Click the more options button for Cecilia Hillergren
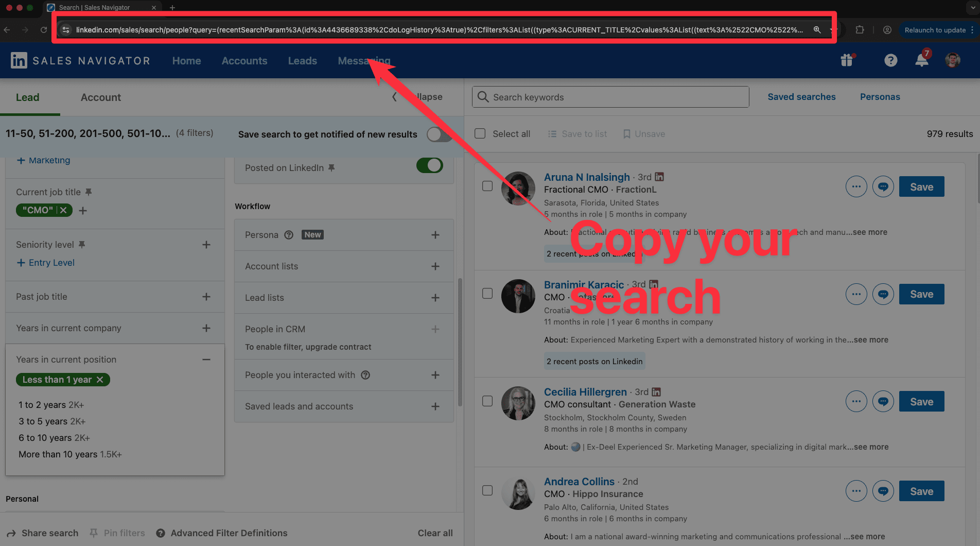Image resolution: width=980 pixels, height=546 pixels. [856, 401]
